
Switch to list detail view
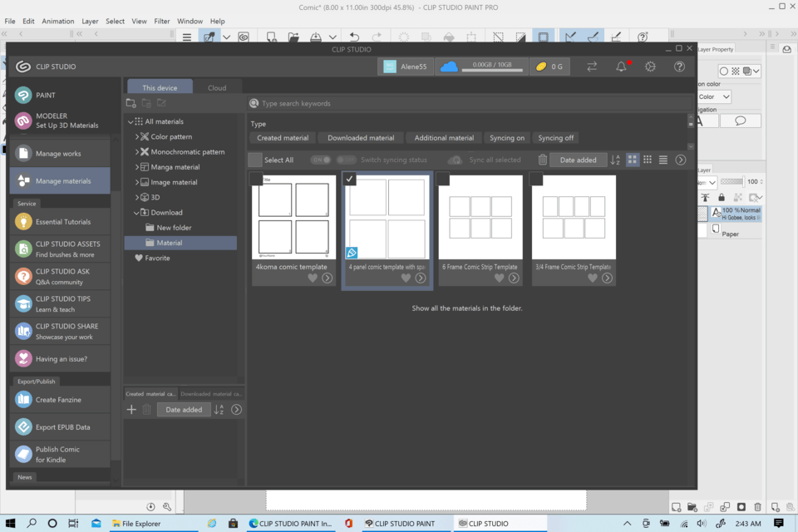pyautogui.click(x=663, y=160)
